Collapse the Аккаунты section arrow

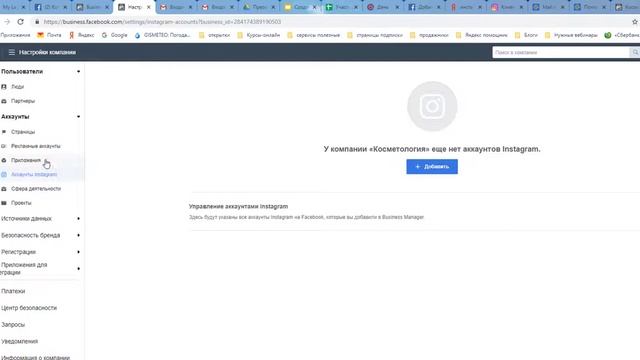78,117
